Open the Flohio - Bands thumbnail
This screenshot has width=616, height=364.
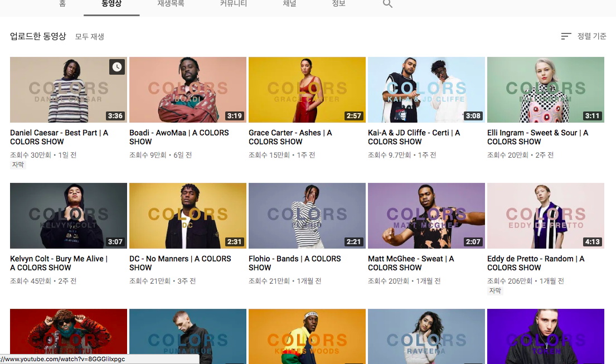tap(307, 216)
